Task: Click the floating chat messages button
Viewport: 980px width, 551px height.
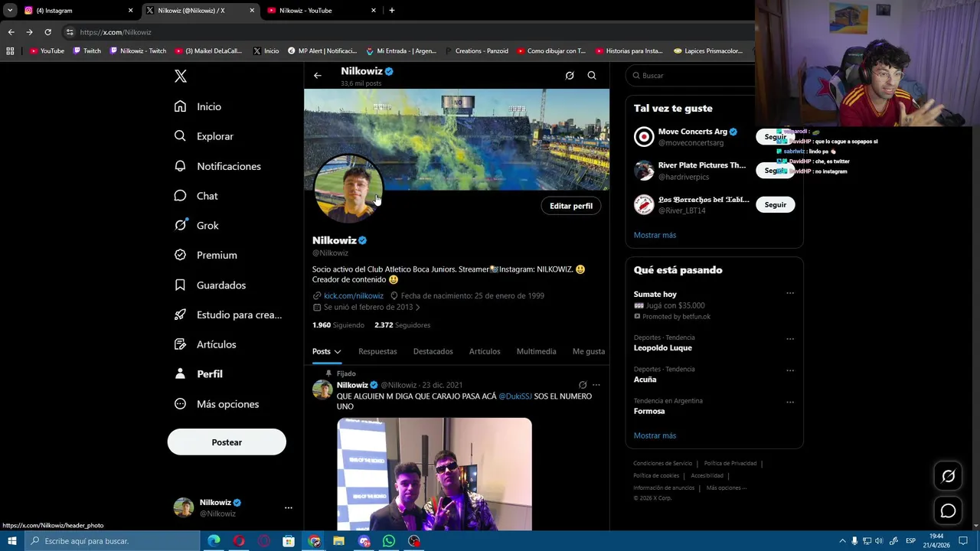Action: (x=948, y=510)
